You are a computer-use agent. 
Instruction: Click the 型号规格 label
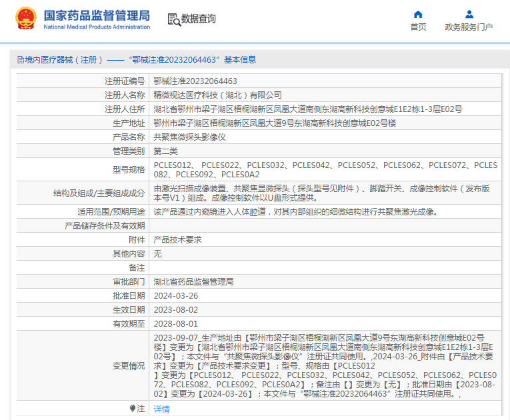point(129,169)
